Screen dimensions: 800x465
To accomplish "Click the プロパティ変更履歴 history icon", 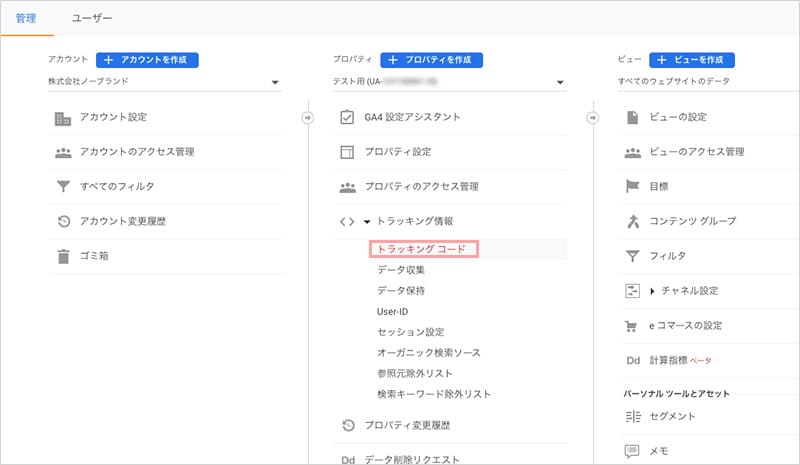I will [x=348, y=425].
